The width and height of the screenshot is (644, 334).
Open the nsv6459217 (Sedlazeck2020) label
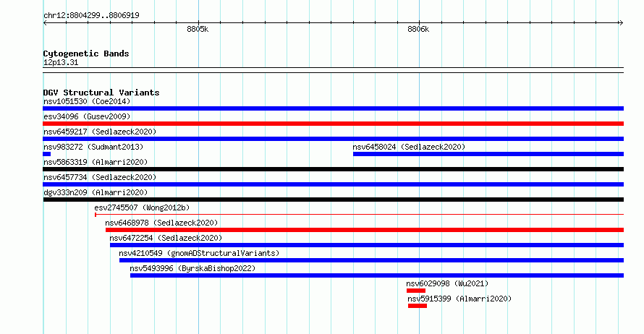[100, 132]
